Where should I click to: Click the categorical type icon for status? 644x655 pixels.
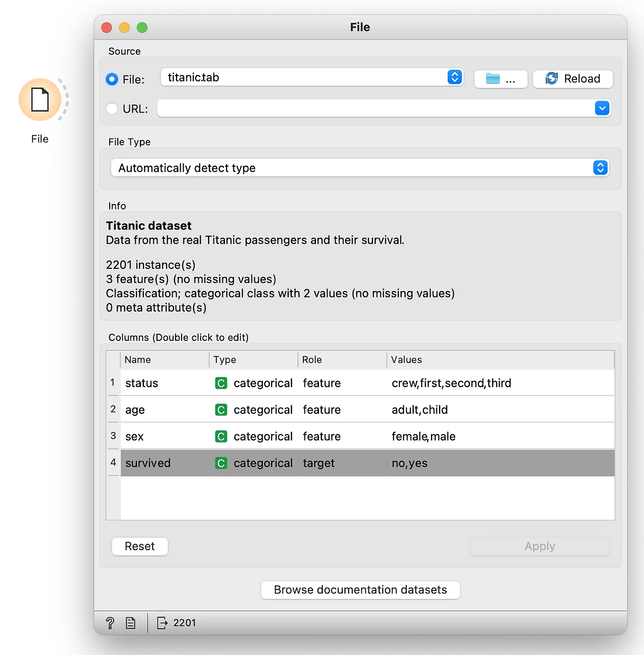point(221,383)
